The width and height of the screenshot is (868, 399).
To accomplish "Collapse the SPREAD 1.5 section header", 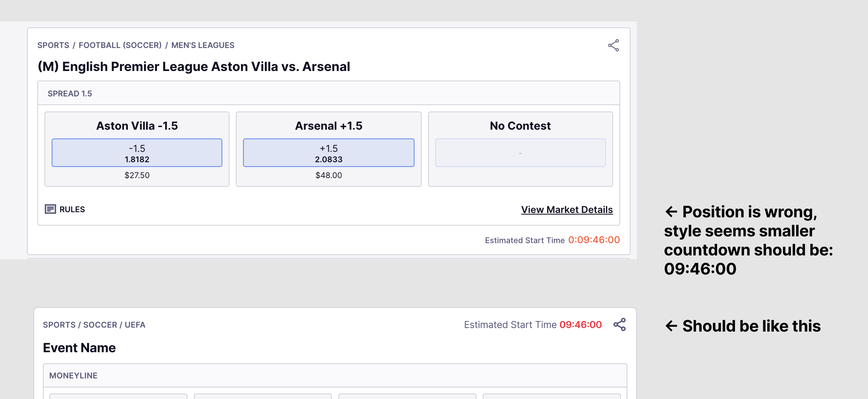I will (x=70, y=93).
